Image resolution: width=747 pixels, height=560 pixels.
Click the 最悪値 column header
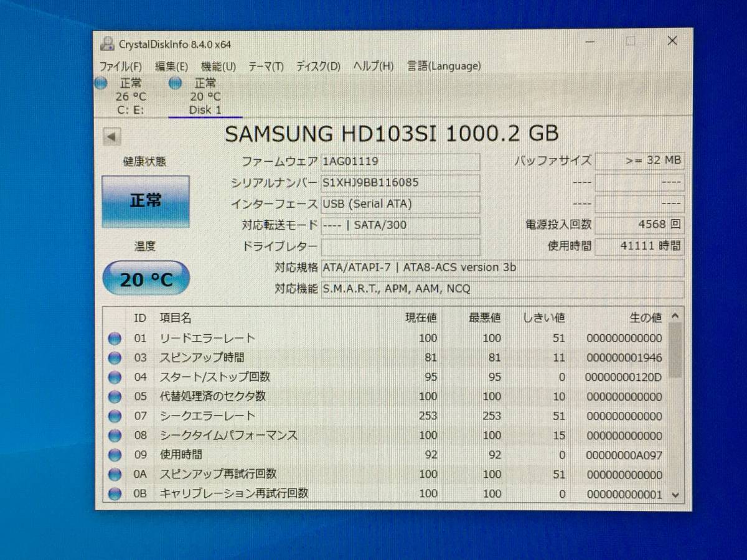485,318
